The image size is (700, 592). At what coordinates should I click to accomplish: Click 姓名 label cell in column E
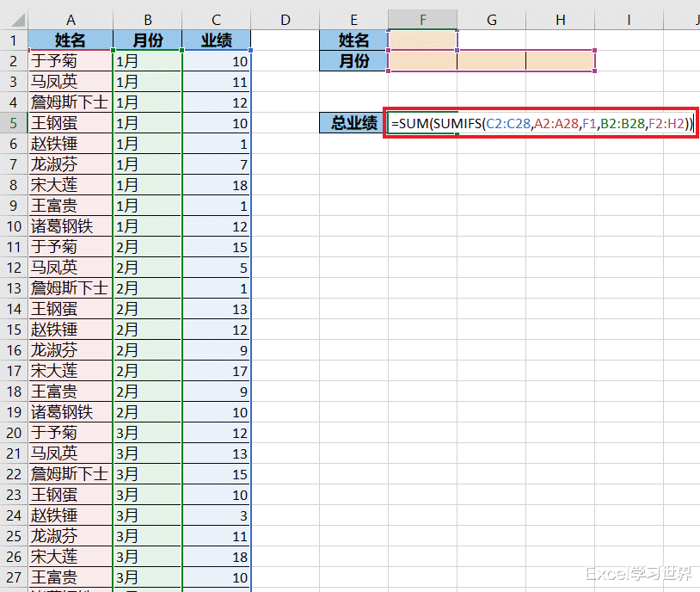(x=354, y=40)
